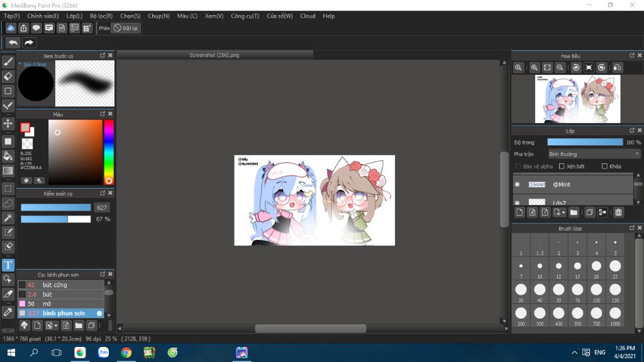Screen dimensions: 644x362
Task: Select the Operation tool
Action: click(8, 280)
